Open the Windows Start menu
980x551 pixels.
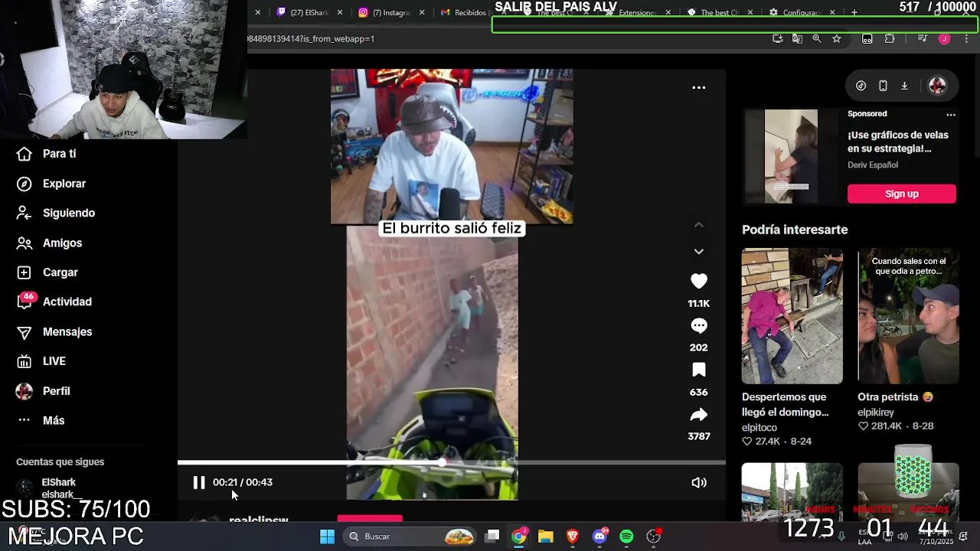327,536
